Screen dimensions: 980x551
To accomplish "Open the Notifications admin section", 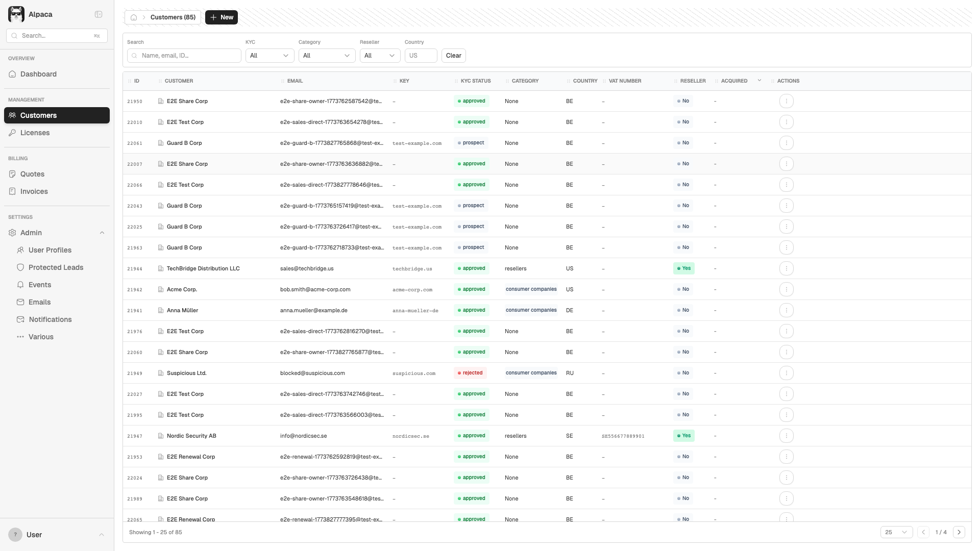I will point(50,319).
